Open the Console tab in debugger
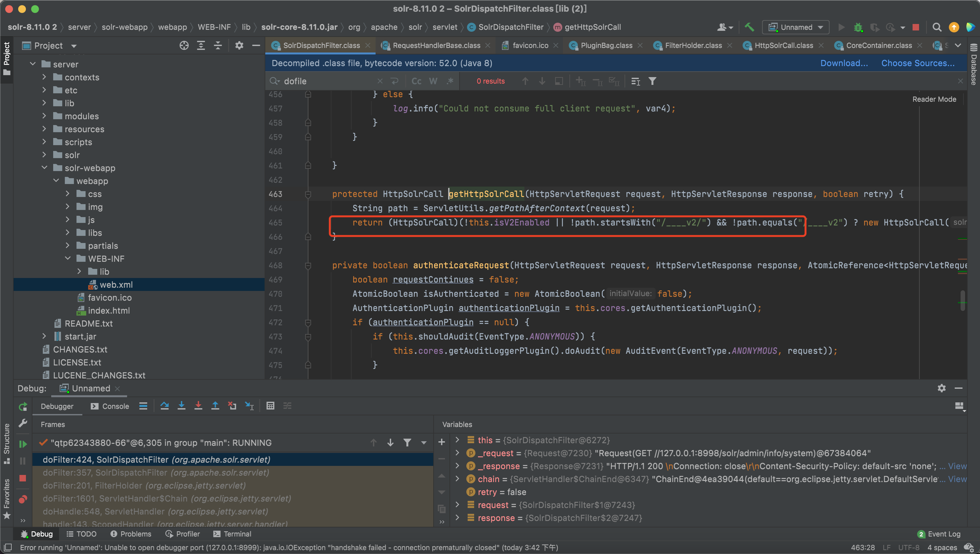 110,406
